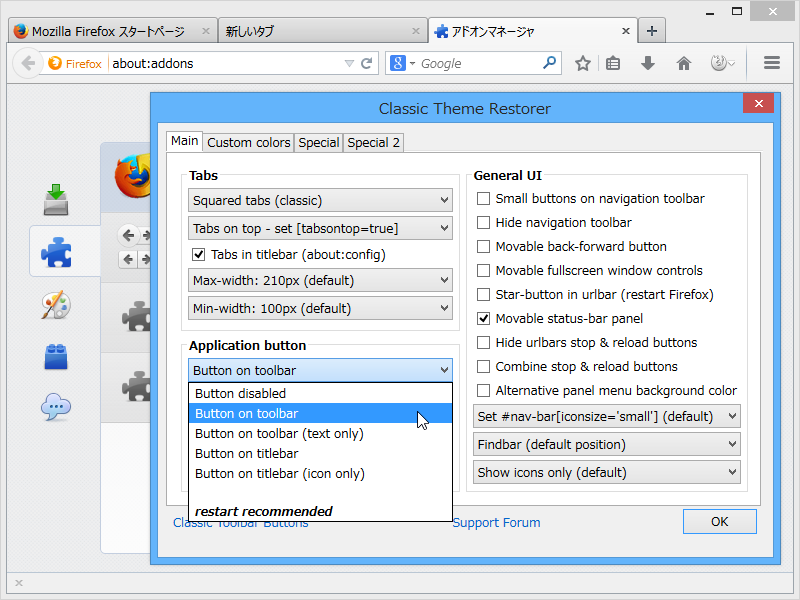Choose Google search engine icon dropdown
This screenshot has width=800, height=600.
coord(403,63)
